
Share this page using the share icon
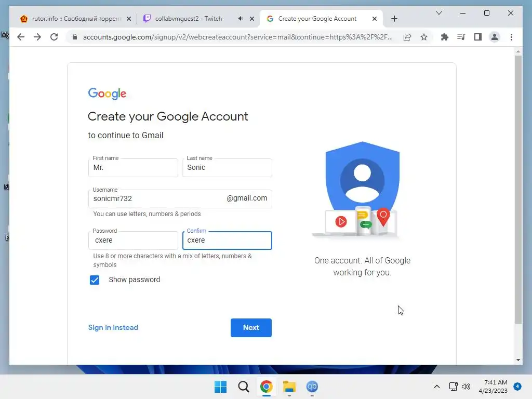(407, 37)
